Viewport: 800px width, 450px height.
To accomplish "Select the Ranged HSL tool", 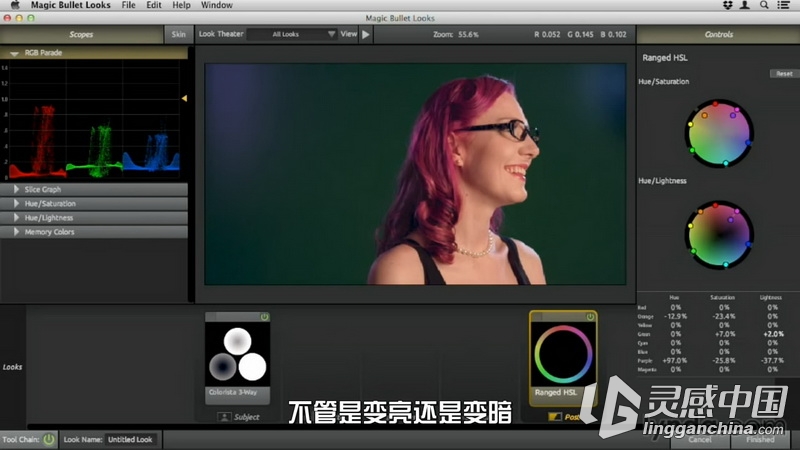I will pyautogui.click(x=563, y=358).
